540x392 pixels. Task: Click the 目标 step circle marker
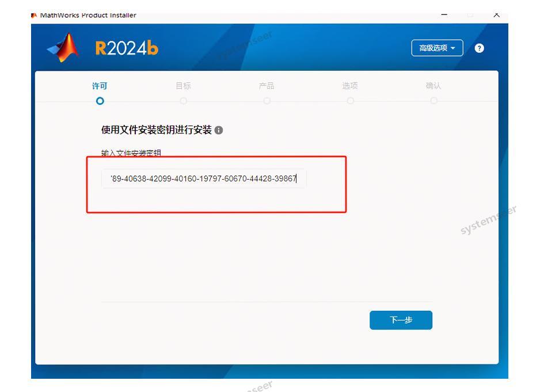coord(184,101)
